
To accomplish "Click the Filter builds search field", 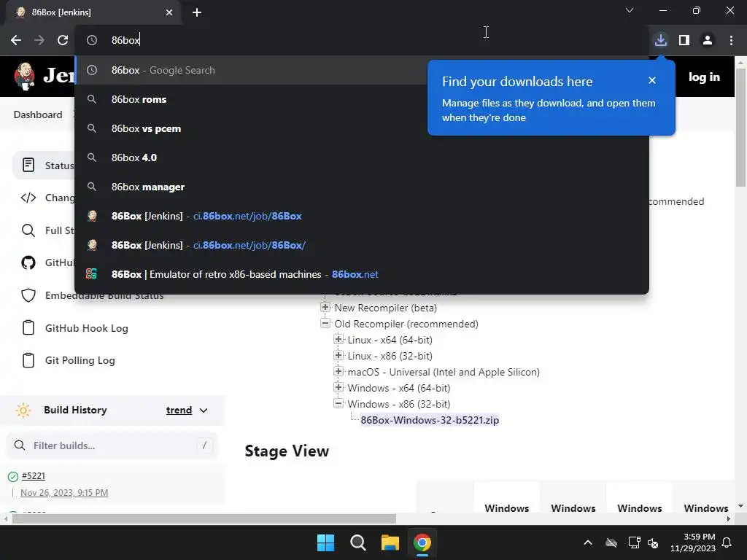I will coord(112,446).
